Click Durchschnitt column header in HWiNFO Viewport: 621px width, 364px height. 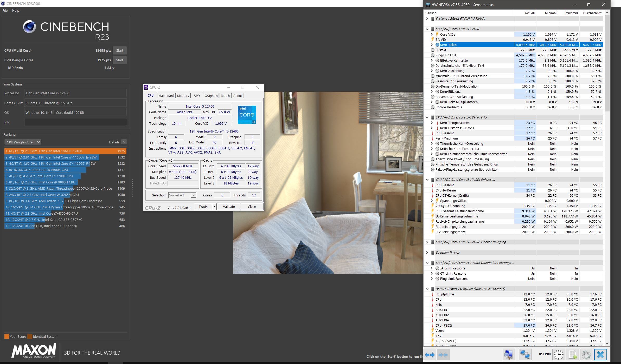pyautogui.click(x=591, y=13)
